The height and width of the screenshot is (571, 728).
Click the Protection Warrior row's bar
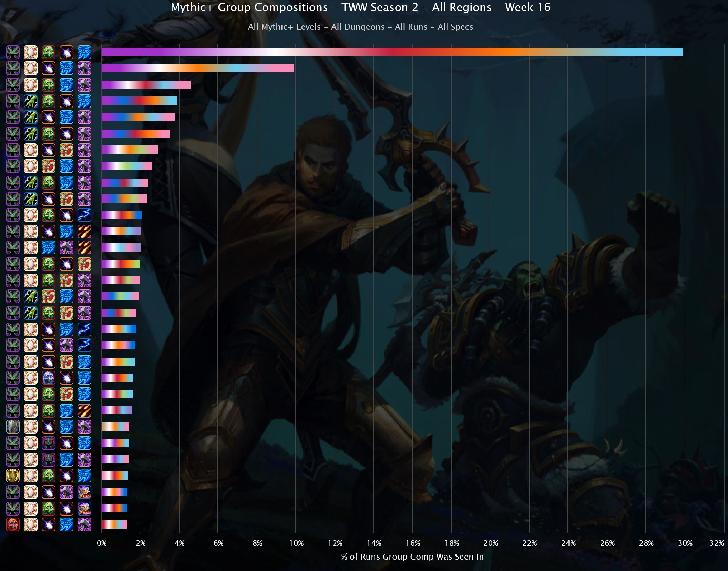pos(115,427)
